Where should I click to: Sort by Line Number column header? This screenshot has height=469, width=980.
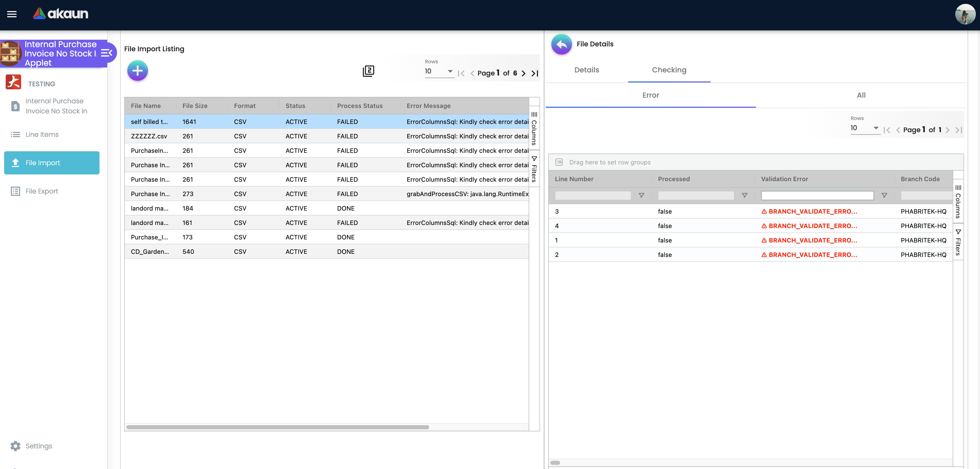pyautogui.click(x=574, y=179)
